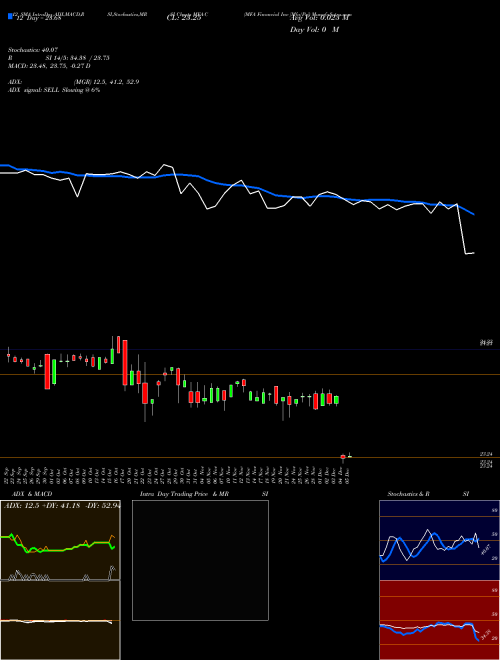Click the blue 12-day SMA legend square
Image resolution: width=500 pixels, height=660 pixels.
(x=10, y=16)
